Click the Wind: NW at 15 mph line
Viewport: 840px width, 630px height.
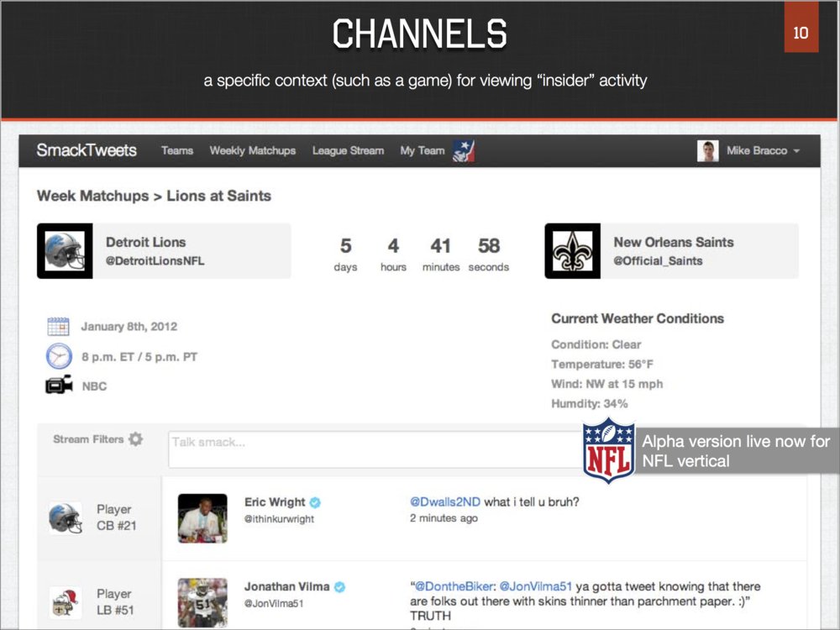[607, 384]
